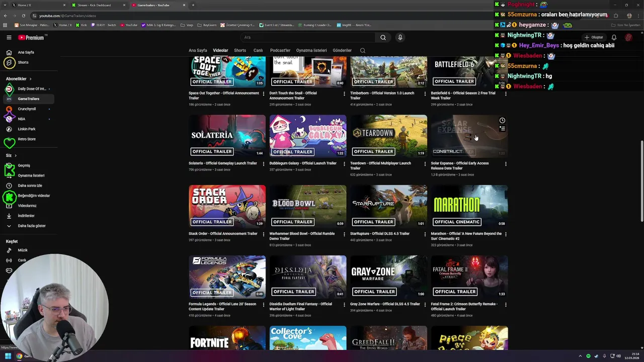
Task: Switch to Oynatma listeleri channel tab
Action: click(311, 50)
